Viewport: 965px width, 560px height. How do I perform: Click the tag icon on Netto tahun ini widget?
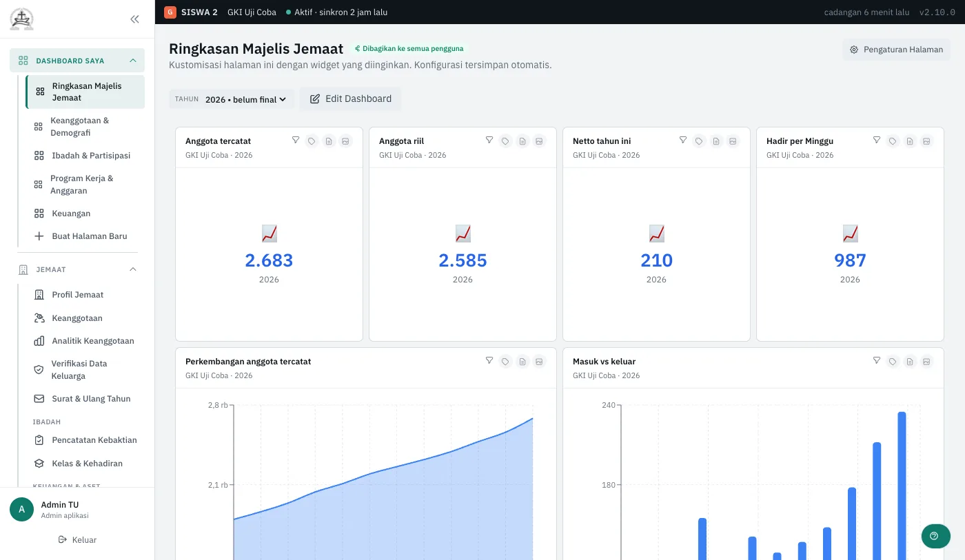coord(699,141)
